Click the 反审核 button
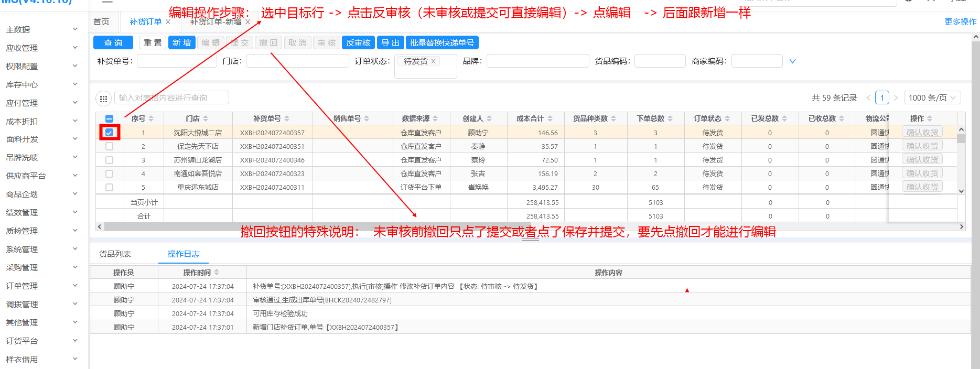This screenshot has width=980, height=369. pyautogui.click(x=358, y=43)
